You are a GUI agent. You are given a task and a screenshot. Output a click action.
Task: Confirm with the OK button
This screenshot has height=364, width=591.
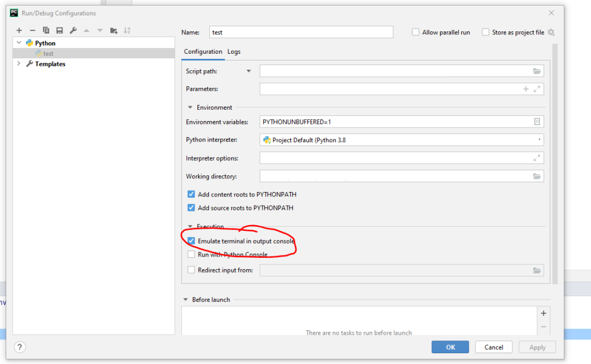click(450, 347)
